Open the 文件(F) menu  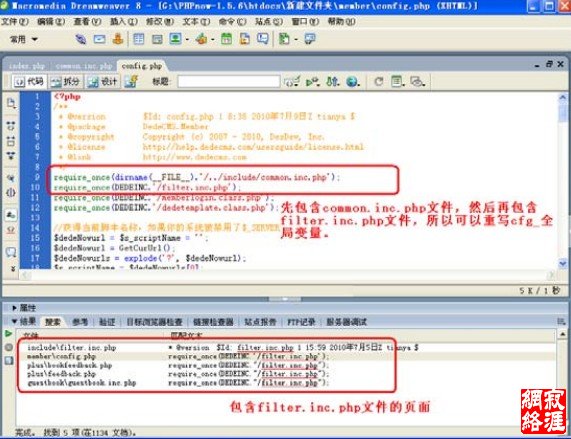(x=15, y=22)
